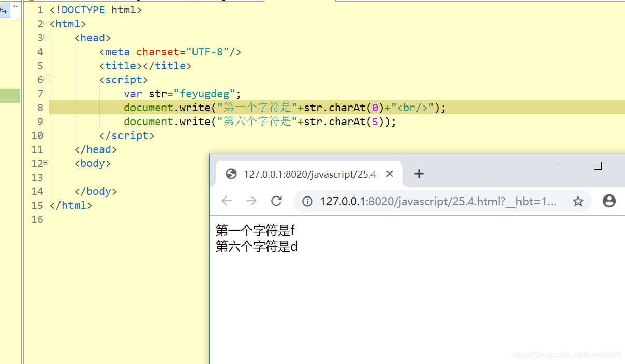Screen dimensions: 625x364
Task: Click output text 第六个字符是d in browser
Action: (257, 247)
